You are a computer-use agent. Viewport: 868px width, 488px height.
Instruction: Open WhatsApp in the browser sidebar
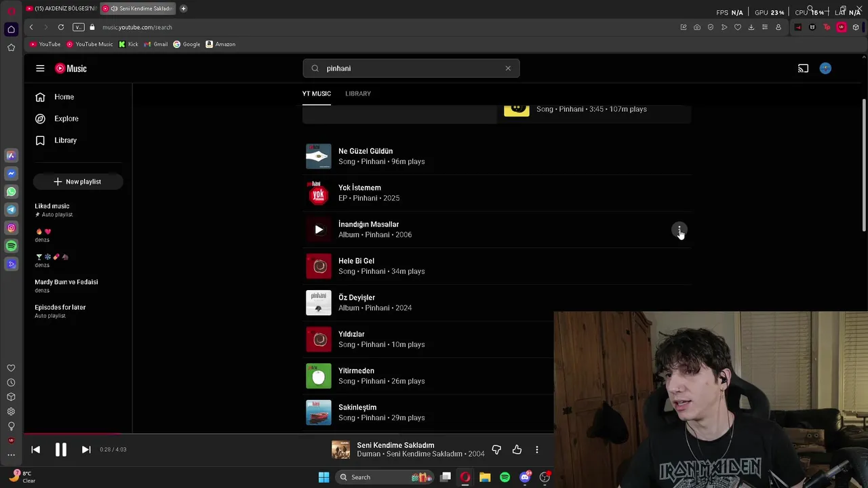[x=11, y=192]
